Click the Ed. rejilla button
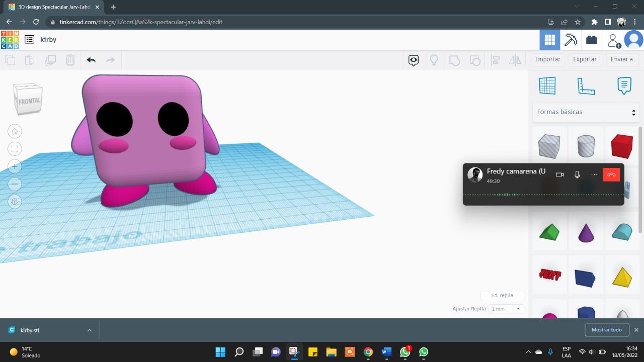Image resolution: width=644 pixels, height=362 pixels. [502, 296]
